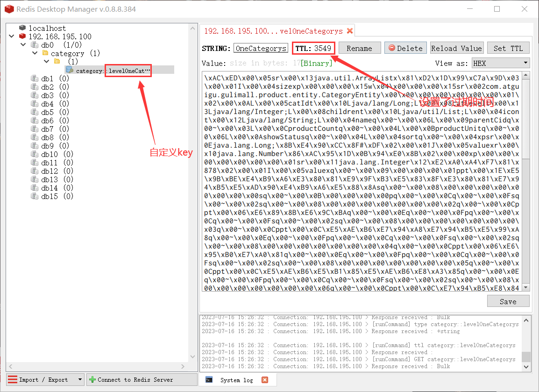Screen dimensions: 539x392
Task: Open the View as HEX dropdown
Action: pos(500,63)
